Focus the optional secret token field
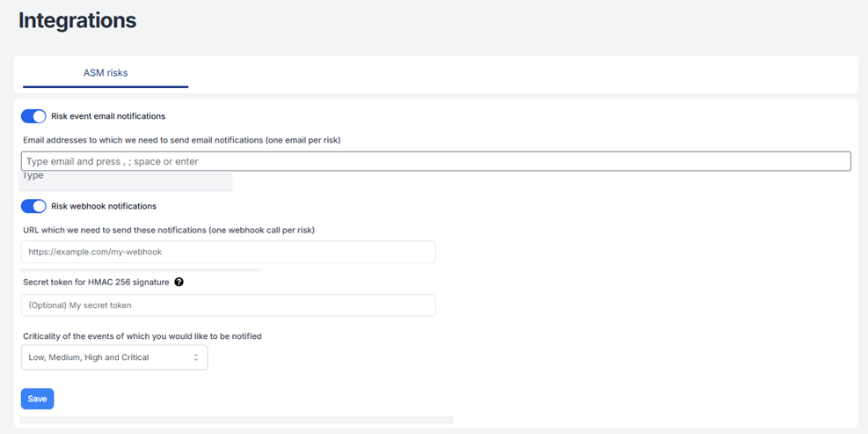Screen dimensions: 868x434 coord(228,305)
